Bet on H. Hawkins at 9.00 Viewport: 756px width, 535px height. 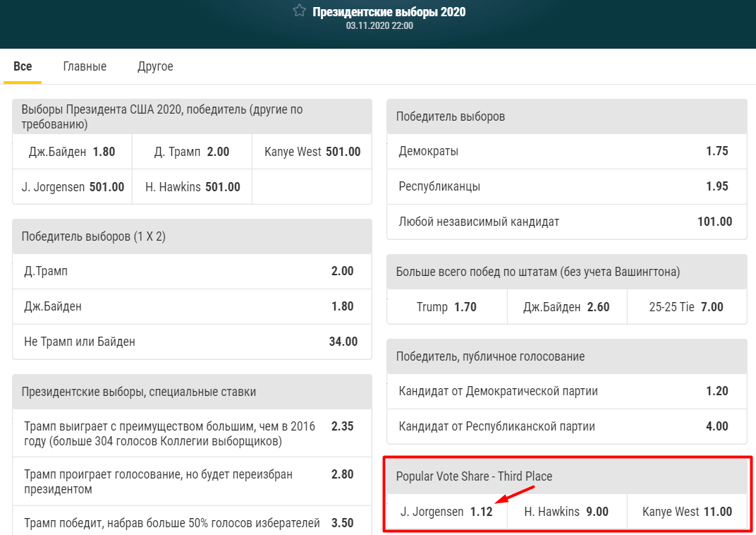pyautogui.click(x=567, y=512)
